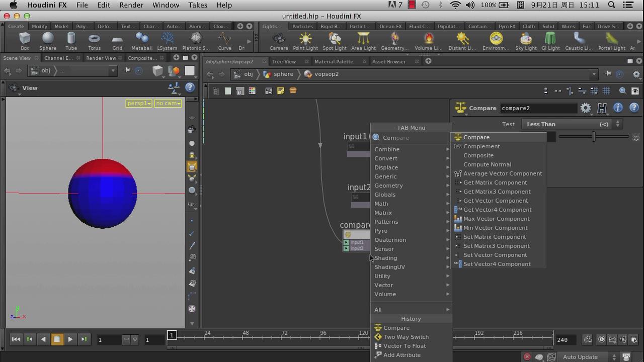The height and width of the screenshot is (362, 644).
Task: Expand the Combine submenu
Action: pos(411,149)
